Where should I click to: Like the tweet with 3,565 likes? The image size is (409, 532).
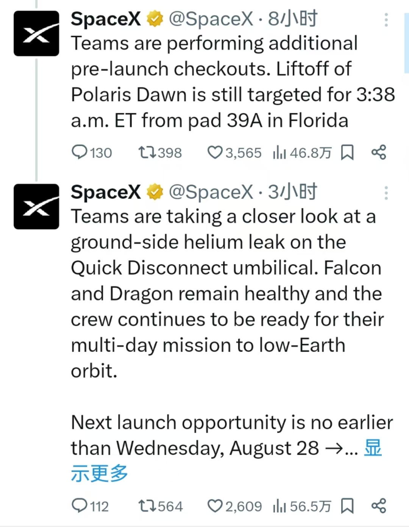pos(234,153)
